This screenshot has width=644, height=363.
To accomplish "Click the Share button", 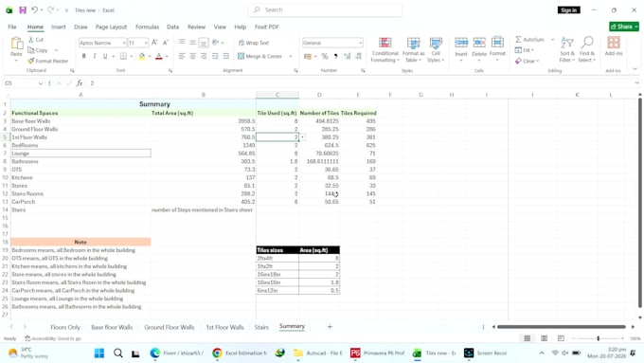I will (x=624, y=27).
